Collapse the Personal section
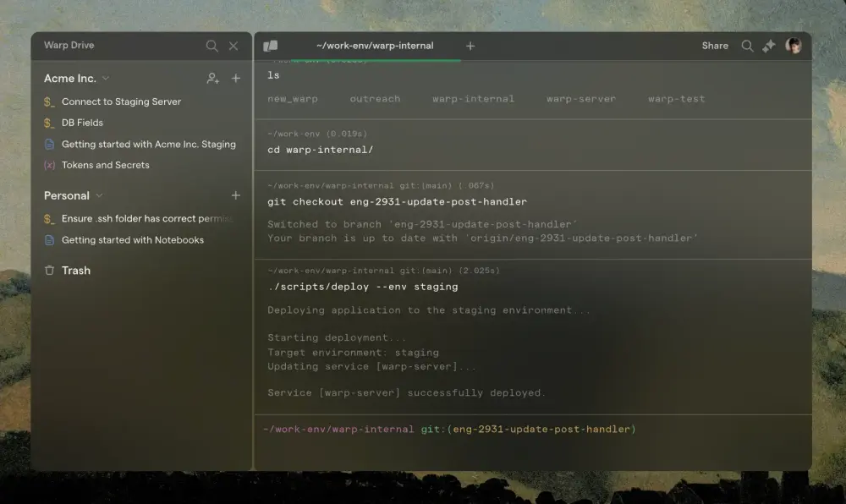846x504 pixels. [x=99, y=195]
